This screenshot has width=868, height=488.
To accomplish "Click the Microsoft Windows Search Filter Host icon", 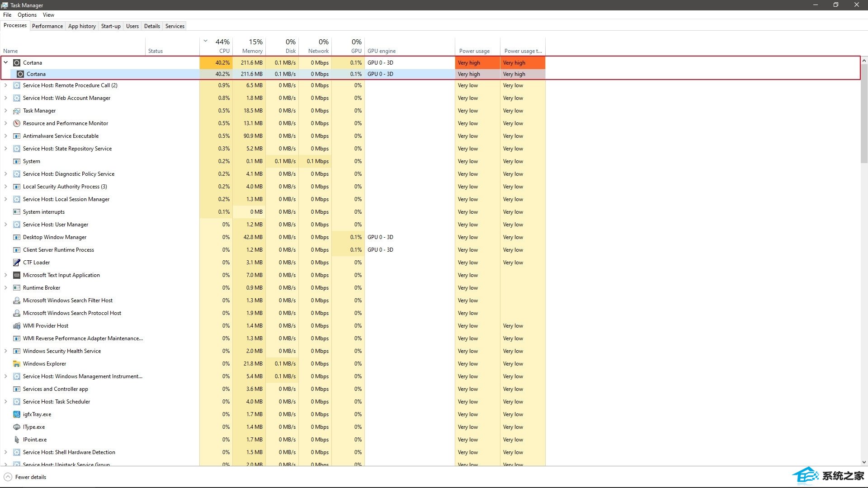I will [x=17, y=300].
